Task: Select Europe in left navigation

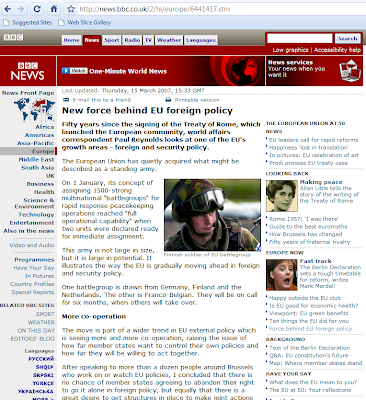Action: coord(43,151)
